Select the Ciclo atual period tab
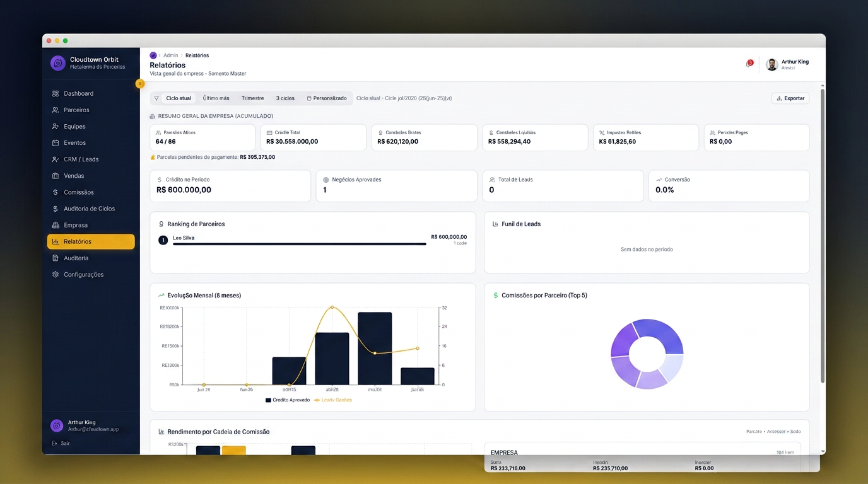This screenshot has width=868, height=484. point(179,98)
